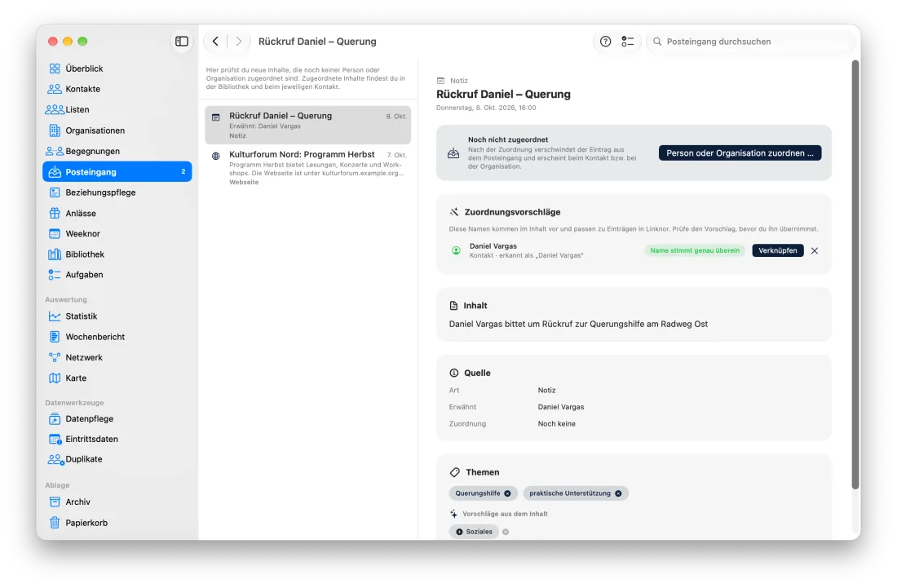Viewport: 897px width, 588px height.
Task: Select Kulturforum Nord: Programm Herbst entry
Action: (x=307, y=167)
